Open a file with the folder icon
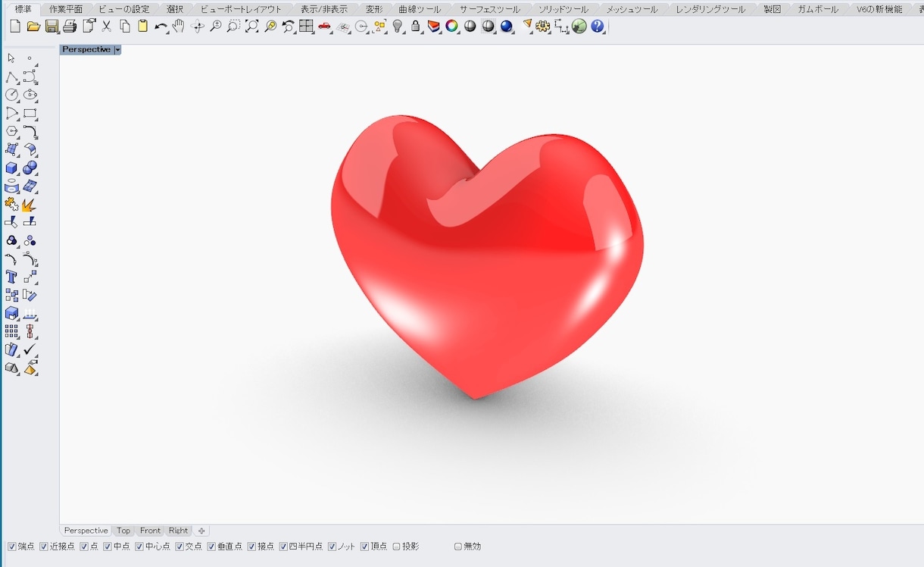The width and height of the screenshot is (924, 567). 33,27
